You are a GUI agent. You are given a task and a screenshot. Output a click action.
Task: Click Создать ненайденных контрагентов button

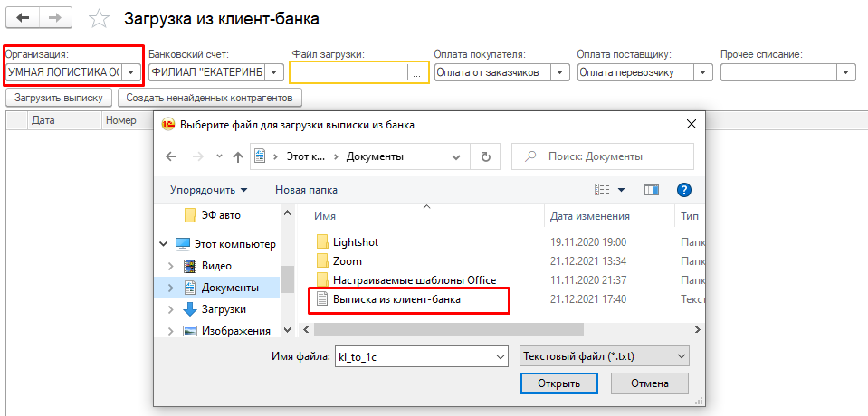[210, 98]
